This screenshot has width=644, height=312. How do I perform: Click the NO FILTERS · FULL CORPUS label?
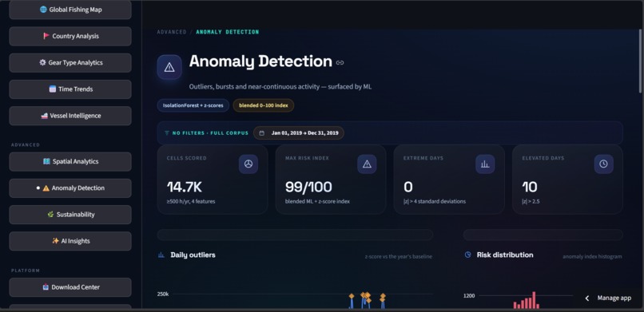point(210,133)
